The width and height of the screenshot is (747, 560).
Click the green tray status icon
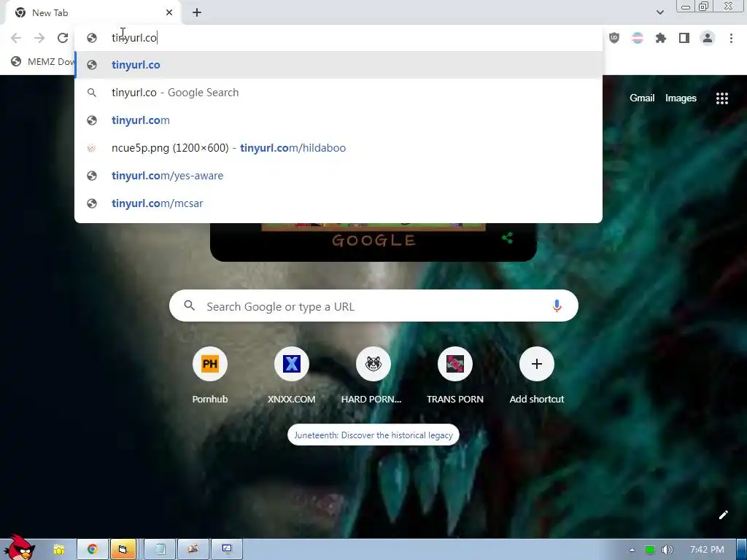[650, 550]
